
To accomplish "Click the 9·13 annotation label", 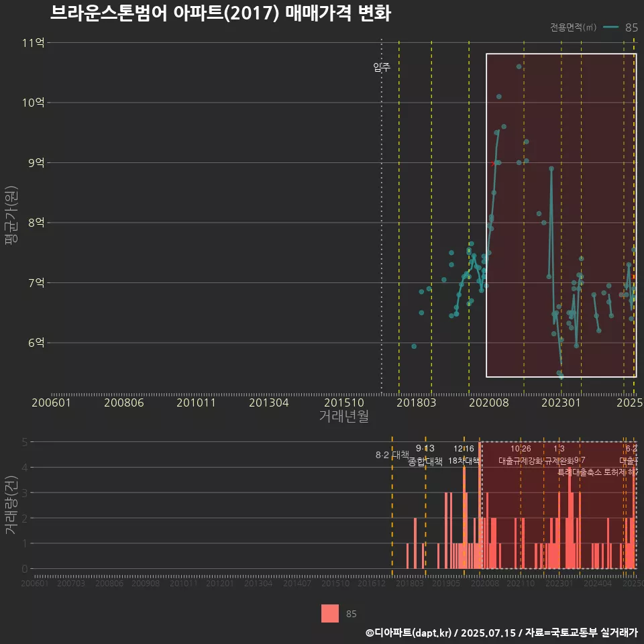I will pos(425,448).
